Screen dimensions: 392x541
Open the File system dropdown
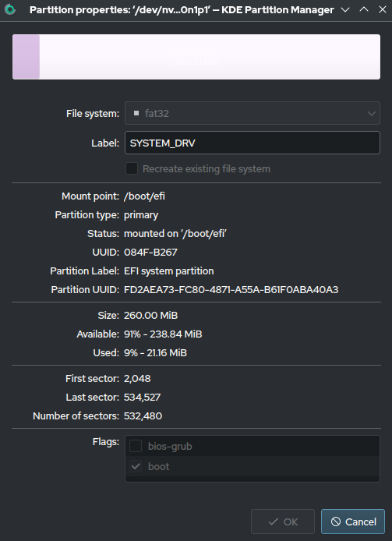(x=253, y=113)
